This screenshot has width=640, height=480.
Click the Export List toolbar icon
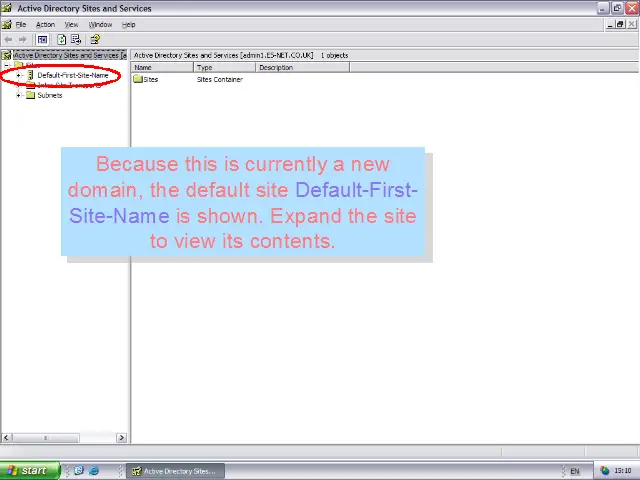pyautogui.click(x=76, y=40)
